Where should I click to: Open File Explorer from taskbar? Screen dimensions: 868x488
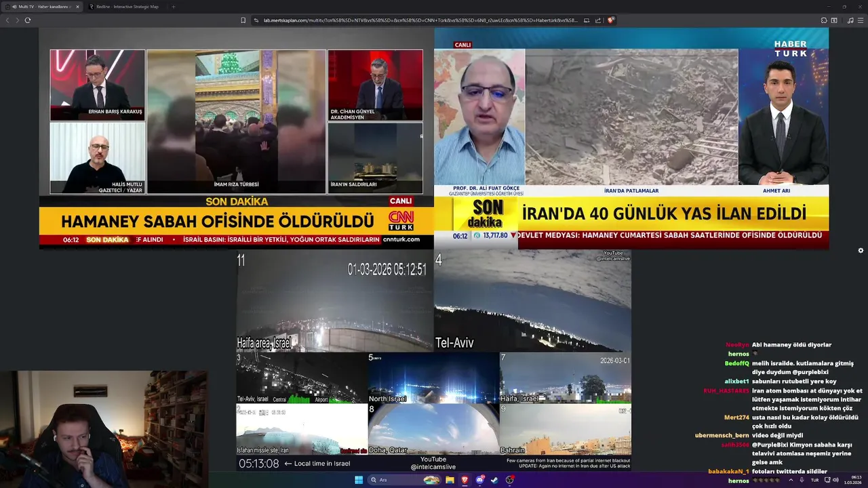pos(450,480)
